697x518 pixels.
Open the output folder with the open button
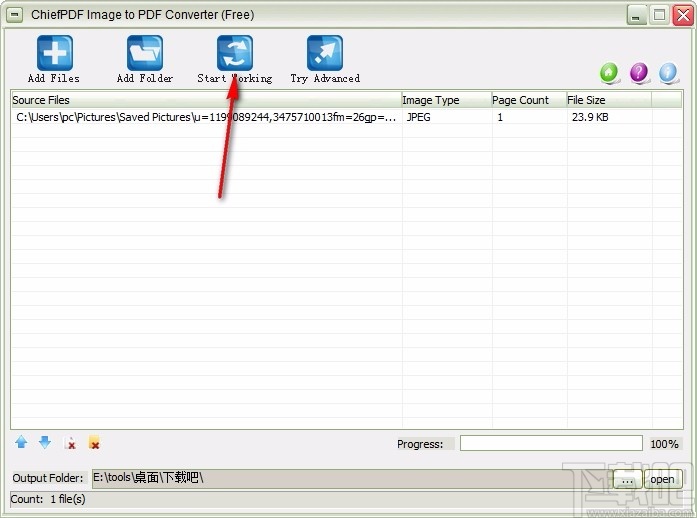point(662,479)
